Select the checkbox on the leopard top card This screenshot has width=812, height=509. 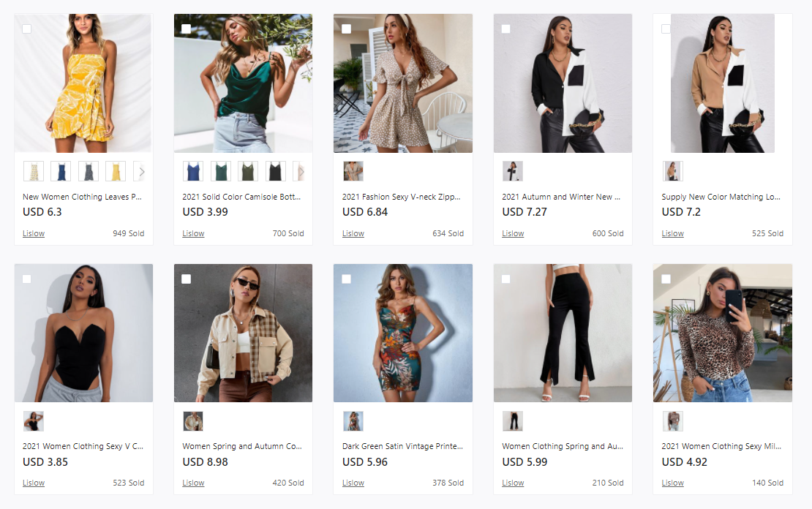[666, 279]
